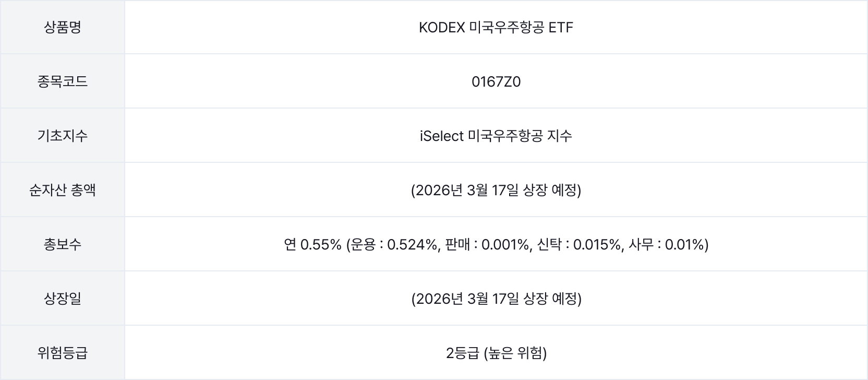Click the listing date in 상장일 row

(496, 299)
